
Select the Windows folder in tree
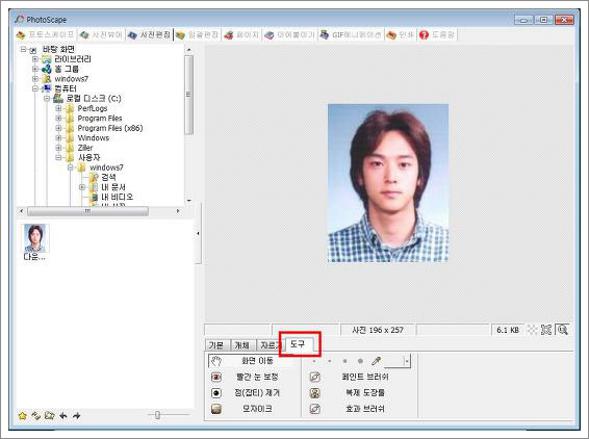[x=93, y=138]
